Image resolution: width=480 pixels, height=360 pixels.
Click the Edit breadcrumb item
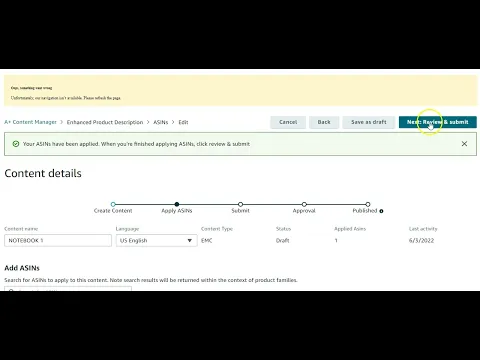point(183,122)
